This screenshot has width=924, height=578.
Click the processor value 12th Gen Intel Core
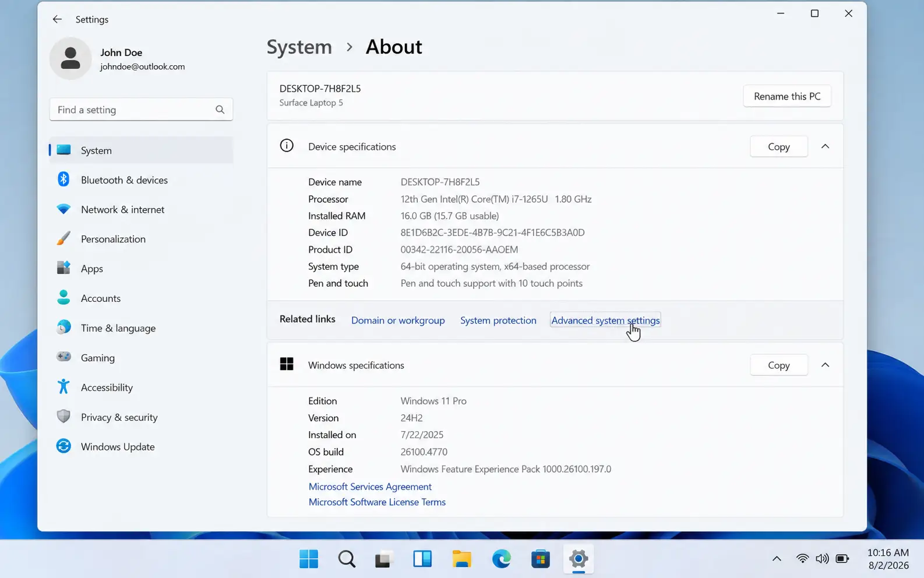click(496, 199)
